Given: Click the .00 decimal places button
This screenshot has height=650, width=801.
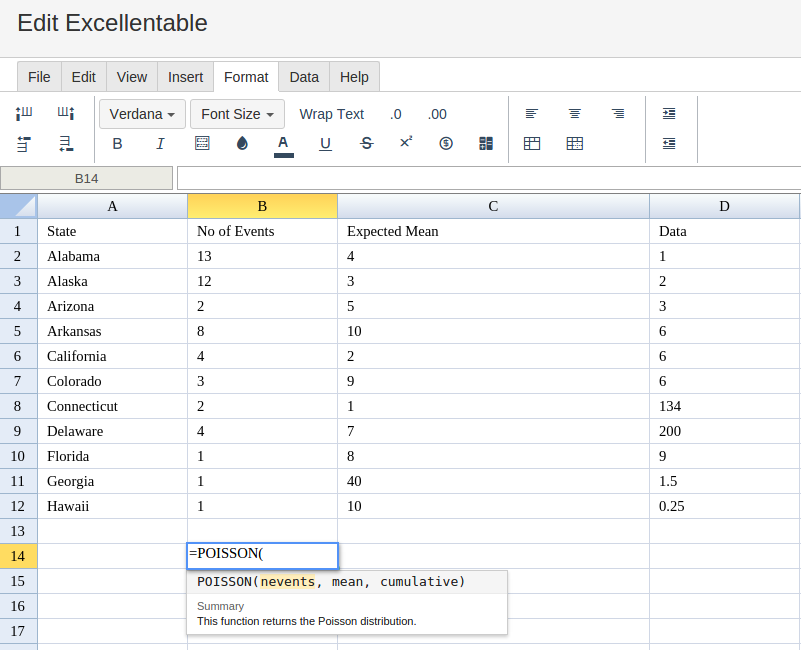Looking at the screenshot, I should click(437, 114).
